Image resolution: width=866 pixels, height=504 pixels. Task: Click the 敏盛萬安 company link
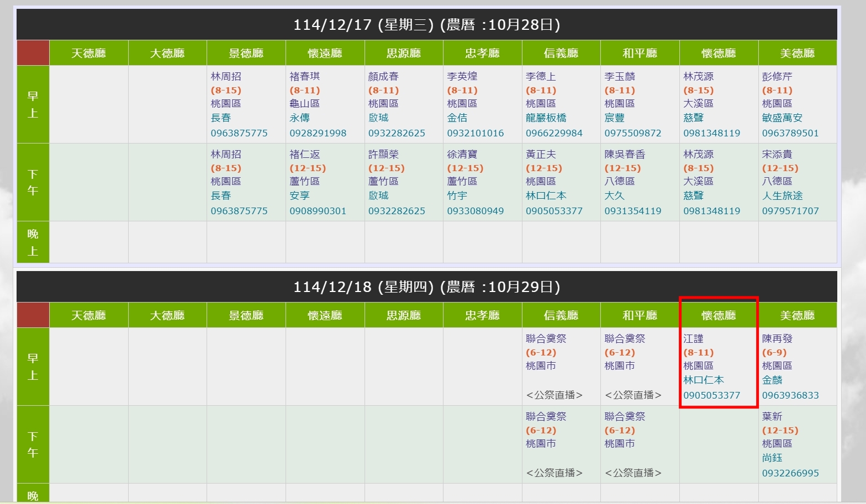(x=782, y=118)
